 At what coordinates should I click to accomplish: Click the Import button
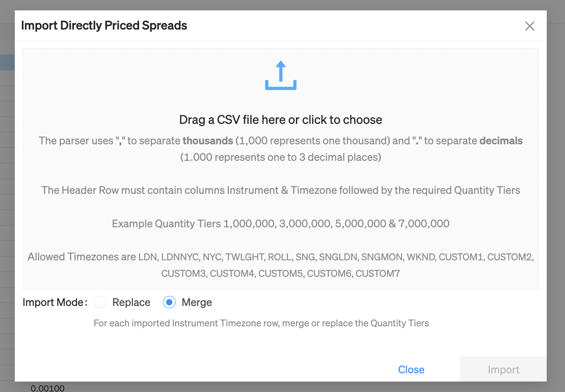tap(504, 369)
